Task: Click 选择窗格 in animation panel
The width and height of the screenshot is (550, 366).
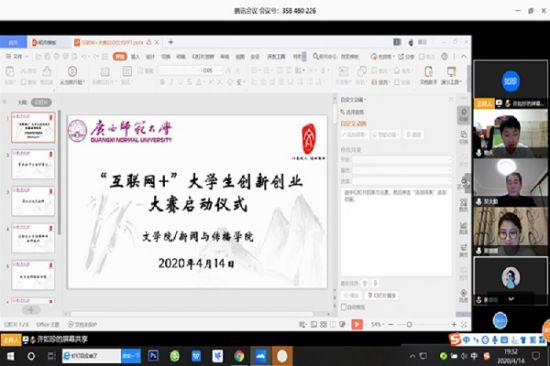Action: (352, 112)
